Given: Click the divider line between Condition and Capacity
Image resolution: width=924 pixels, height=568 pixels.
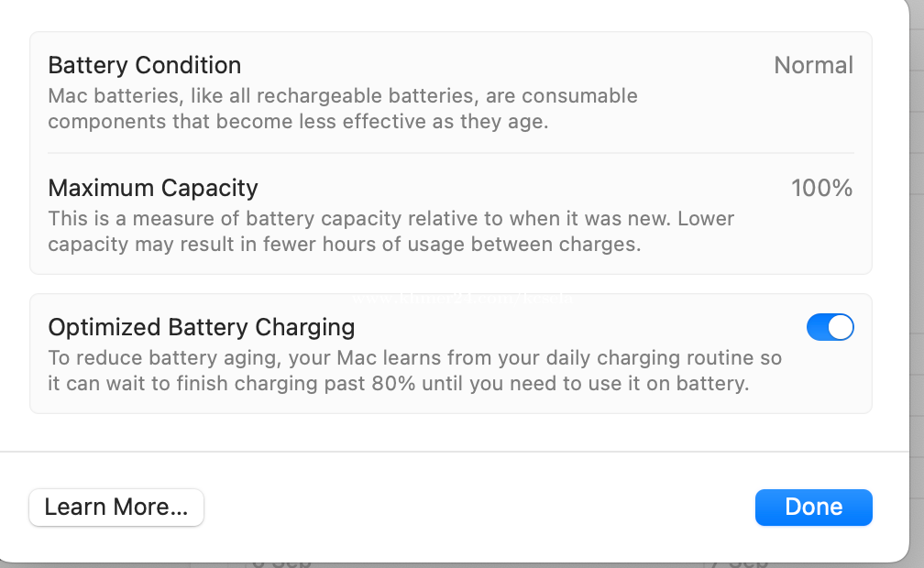Looking at the screenshot, I should (x=450, y=153).
